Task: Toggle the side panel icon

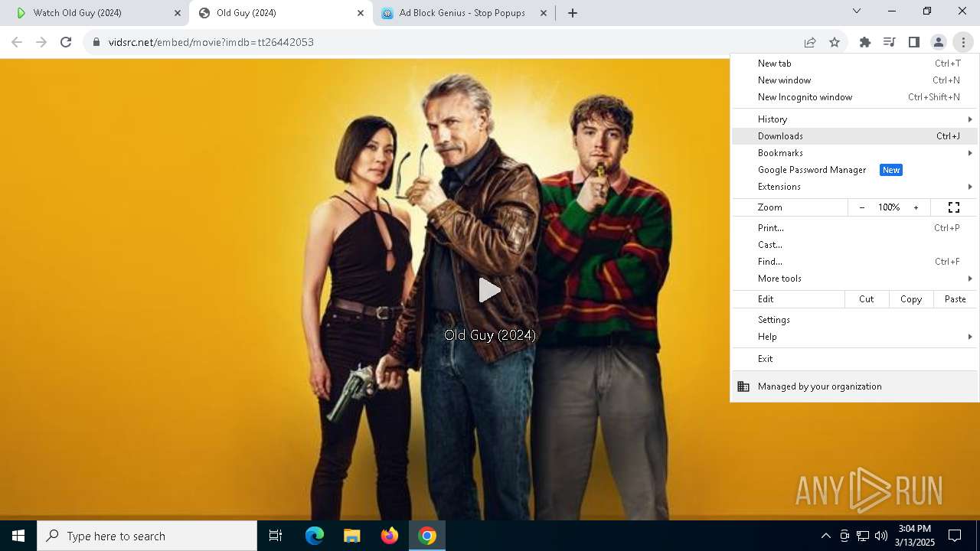Action: (914, 42)
